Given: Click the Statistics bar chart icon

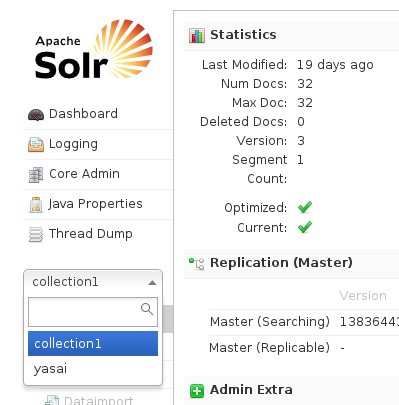Looking at the screenshot, I should (x=197, y=35).
